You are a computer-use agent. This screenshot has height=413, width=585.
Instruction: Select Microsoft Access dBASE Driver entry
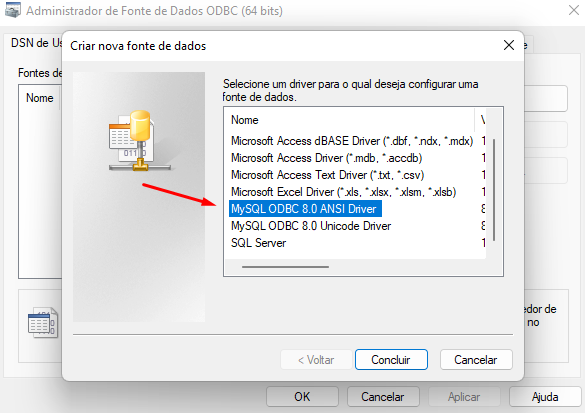pyautogui.click(x=352, y=141)
